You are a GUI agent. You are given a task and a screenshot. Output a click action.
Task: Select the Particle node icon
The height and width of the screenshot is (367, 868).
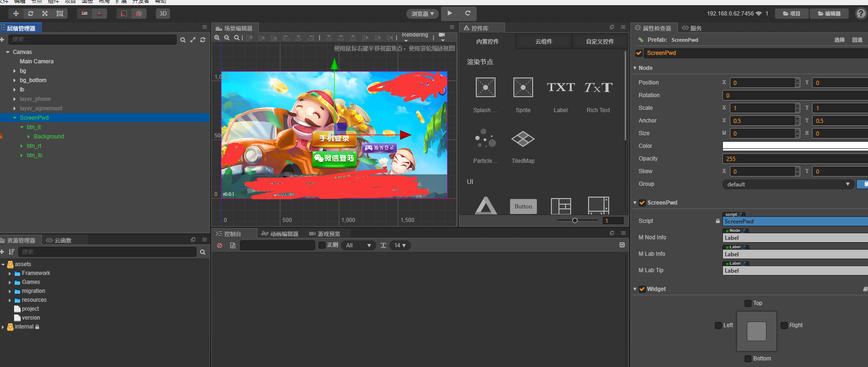[x=486, y=138]
